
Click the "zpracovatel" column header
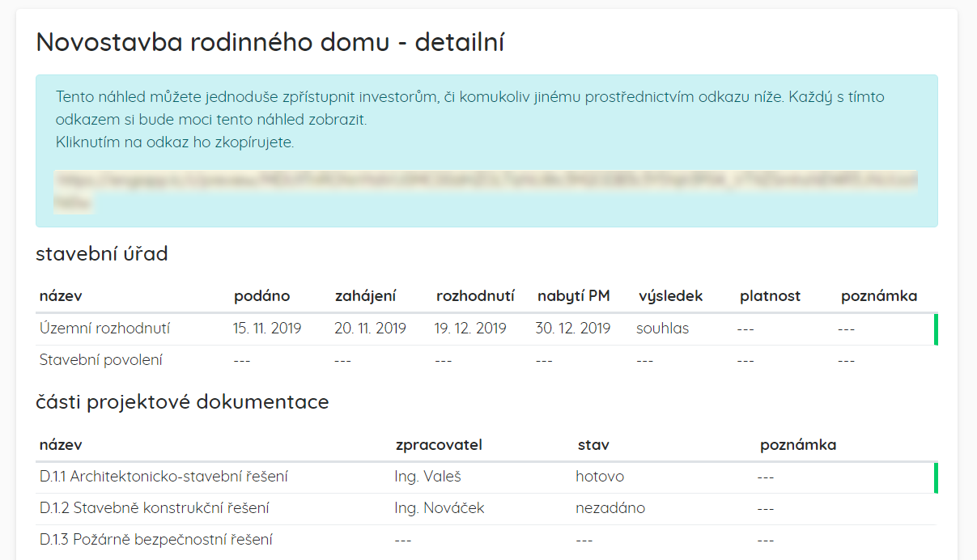click(x=439, y=445)
